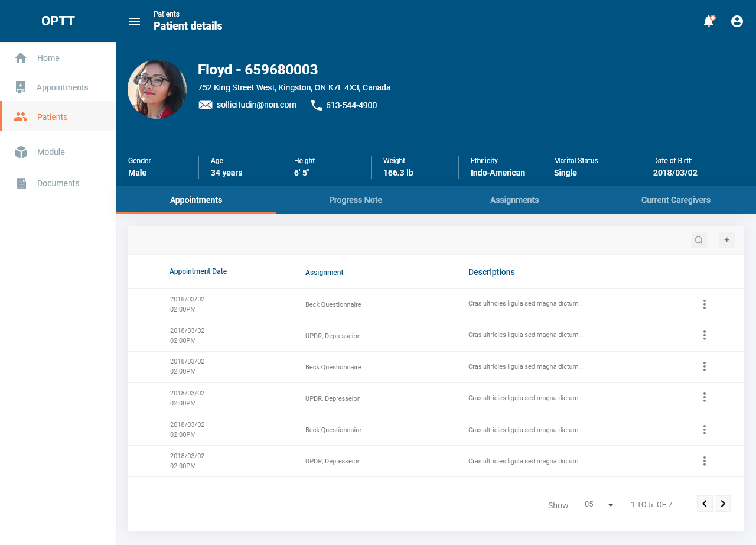Click the plus icon to add an appointment
Screen dimensions: 756x545
tap(726, 240)
